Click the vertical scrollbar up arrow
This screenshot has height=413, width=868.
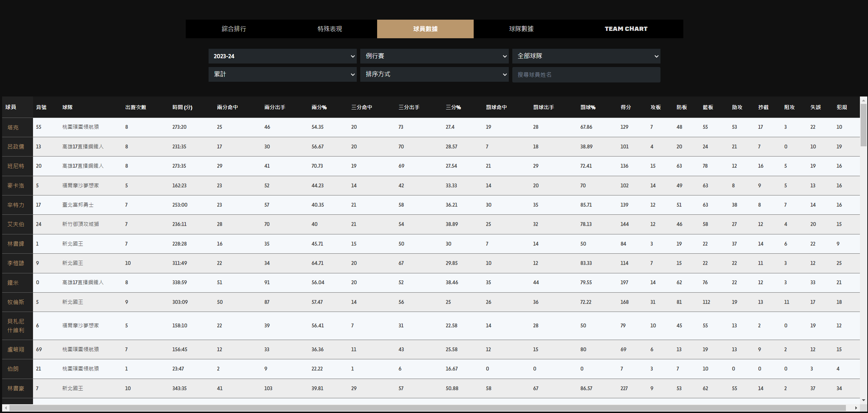coord(863,100)
